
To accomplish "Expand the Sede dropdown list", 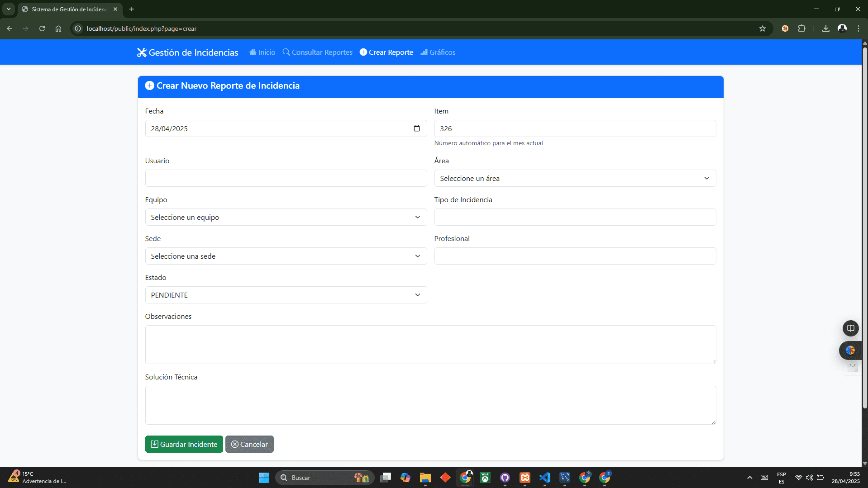I will coord(286,256).
